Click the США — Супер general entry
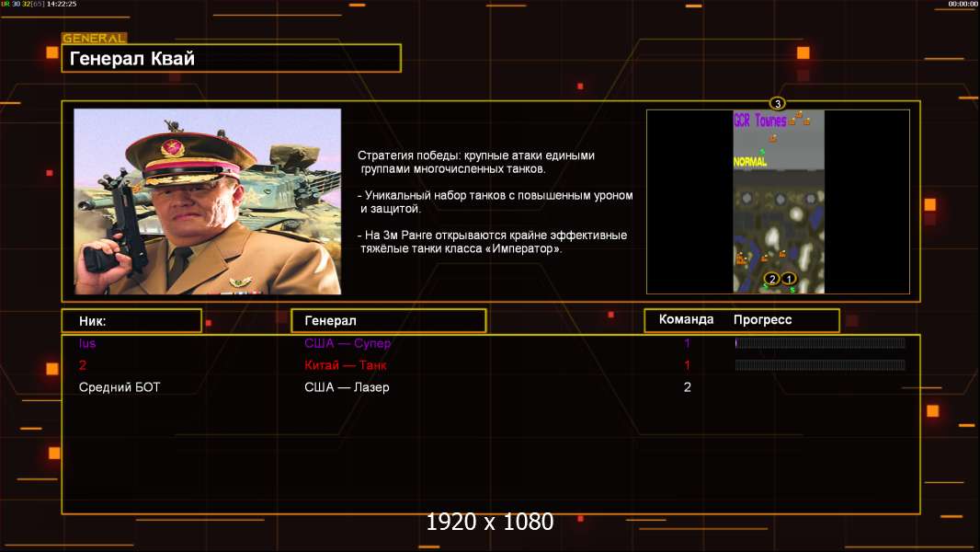 (x=348, y=343)
